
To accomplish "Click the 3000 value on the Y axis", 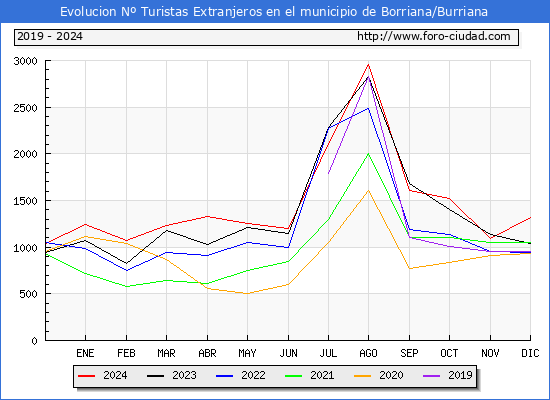I will point(25,61).
